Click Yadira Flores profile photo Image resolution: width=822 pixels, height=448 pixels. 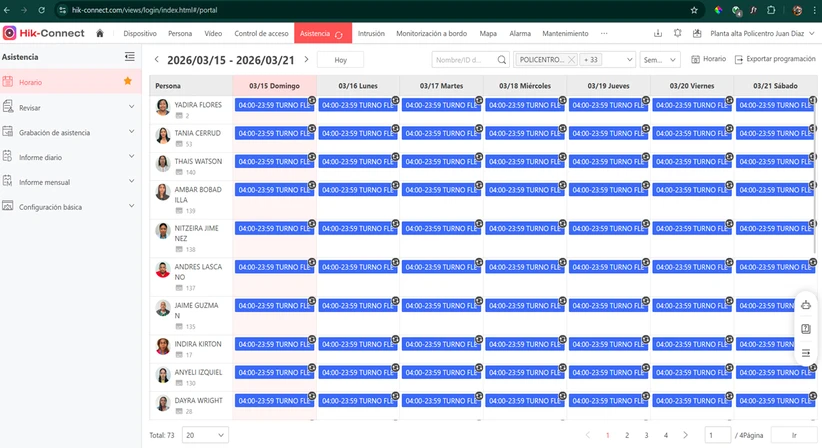(x=163, y=107)
